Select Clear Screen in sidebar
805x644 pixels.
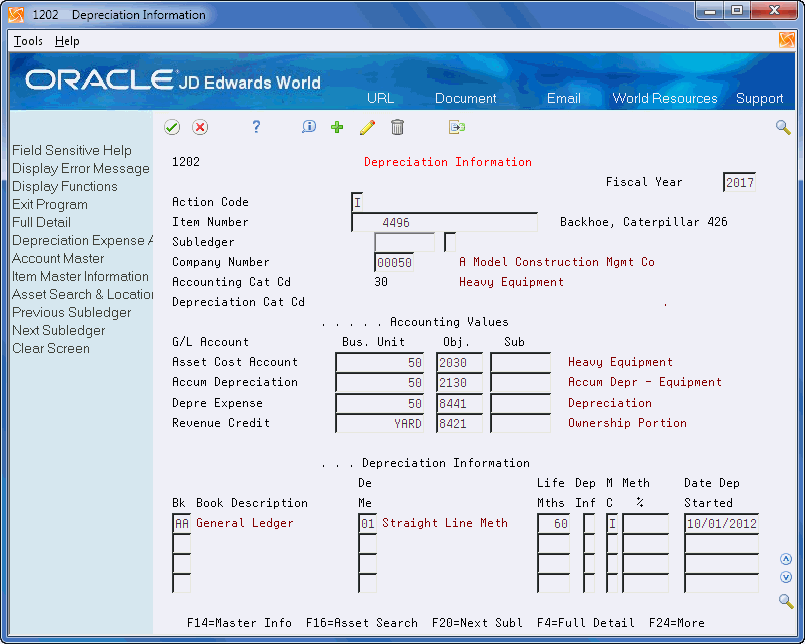51,348
